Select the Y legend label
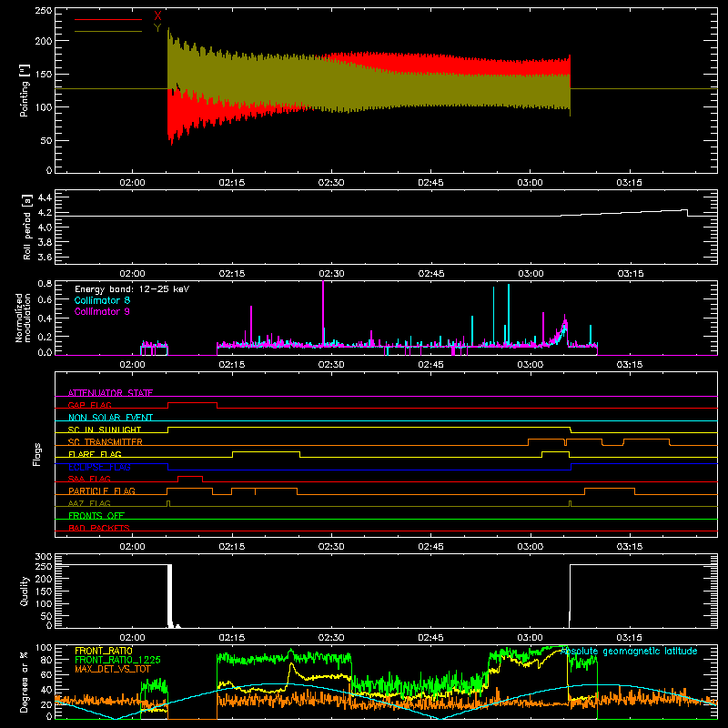Image resolution: width=728 pixels, height=728 pixels. [x=157, y=27]
